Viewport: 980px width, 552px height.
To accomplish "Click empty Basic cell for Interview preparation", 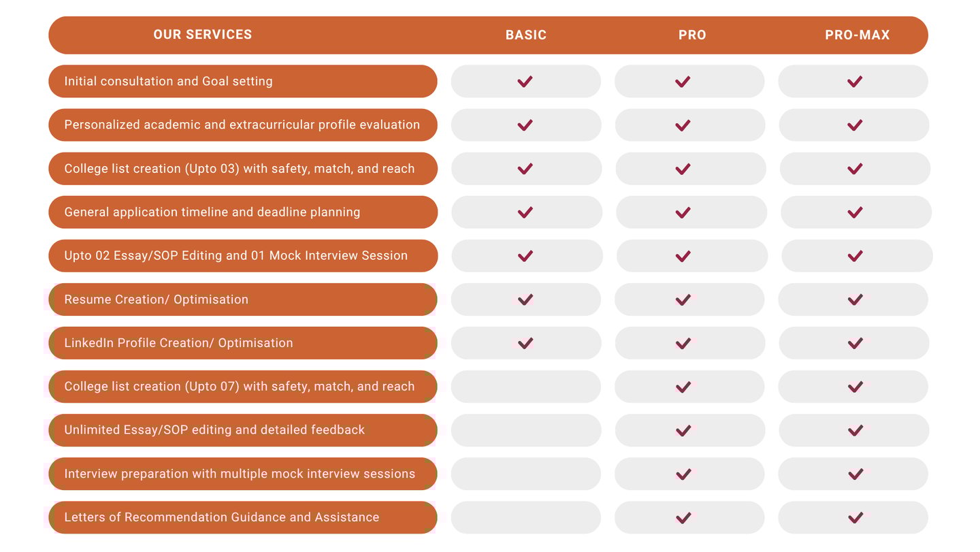I will point(525,474).
